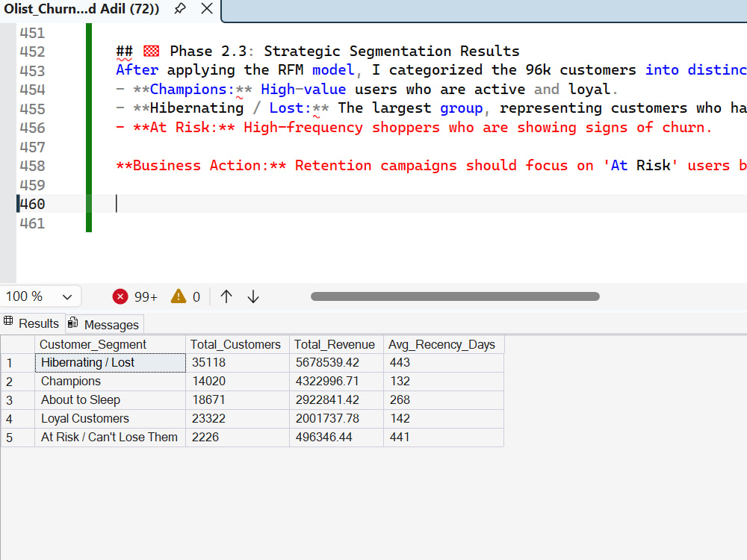747x560 pixels.
Task: Open the red error count indicator
Action: (134, 296)
